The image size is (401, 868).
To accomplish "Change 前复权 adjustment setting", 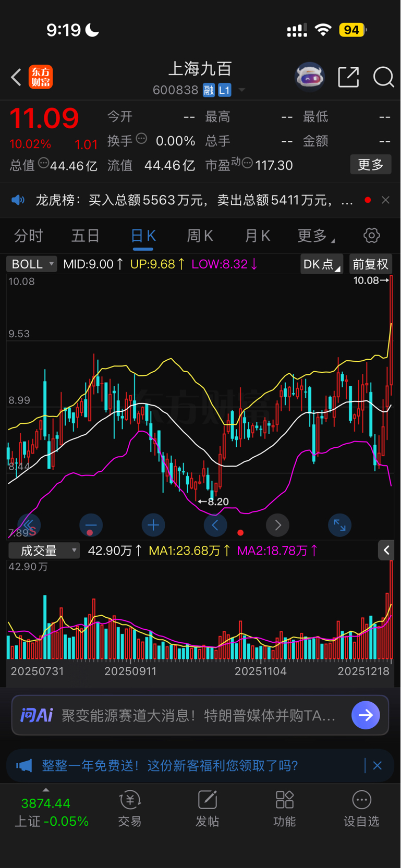I will [x=370, y=264].
